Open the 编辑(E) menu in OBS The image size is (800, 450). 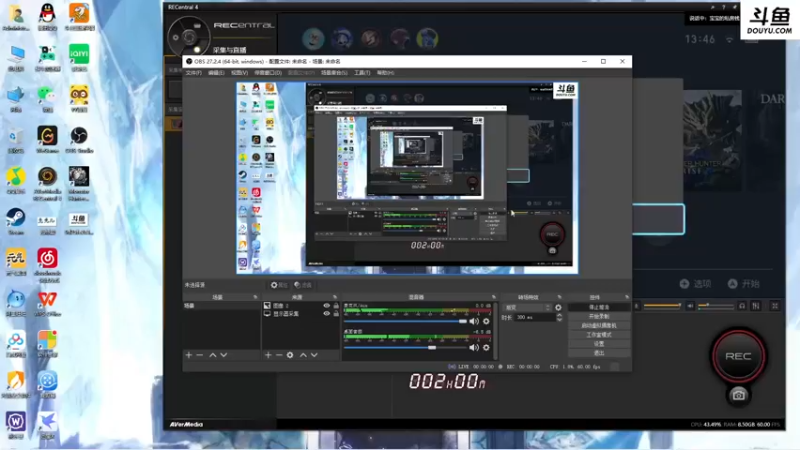(x=216, y=73)
